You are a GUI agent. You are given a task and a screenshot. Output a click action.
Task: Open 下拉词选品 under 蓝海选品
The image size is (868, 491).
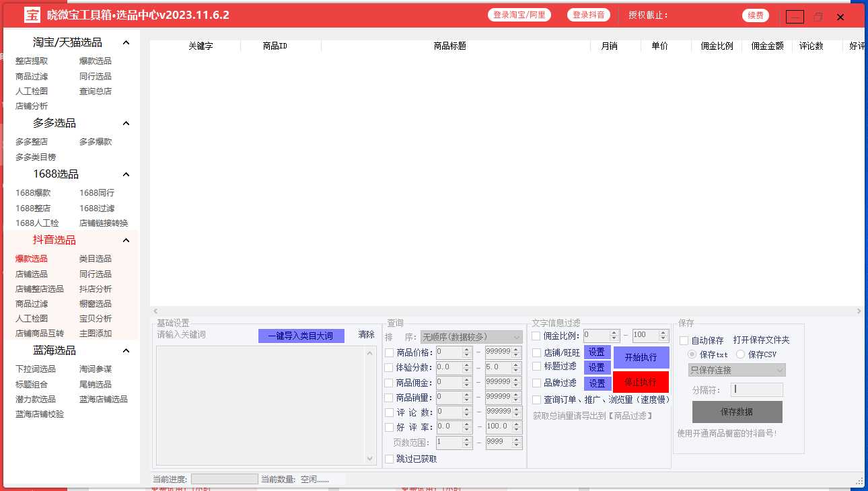tap(36, 369)
